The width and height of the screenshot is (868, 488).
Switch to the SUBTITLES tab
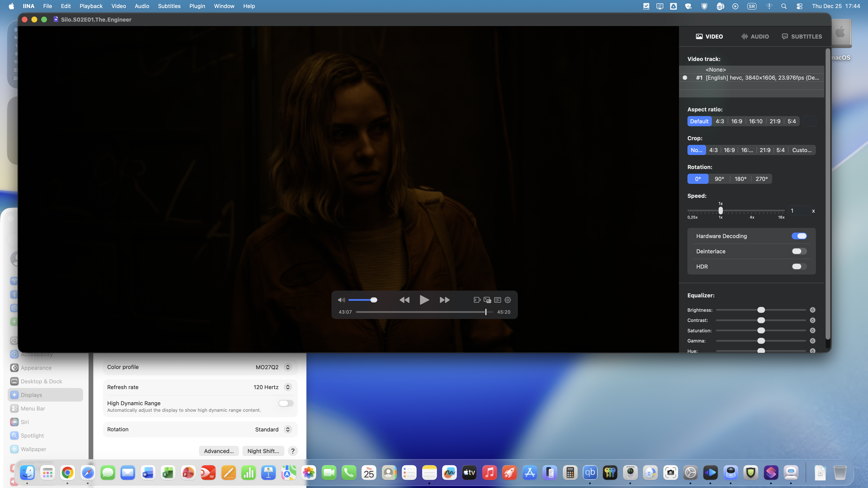coord(802,36)
